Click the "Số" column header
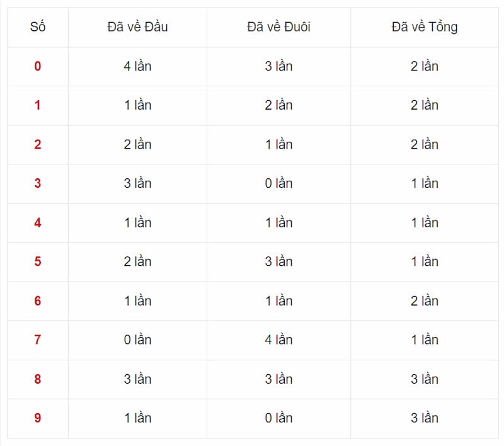This screenshot has height=446, width=504. pyautogui.click(x=38, y=27)
